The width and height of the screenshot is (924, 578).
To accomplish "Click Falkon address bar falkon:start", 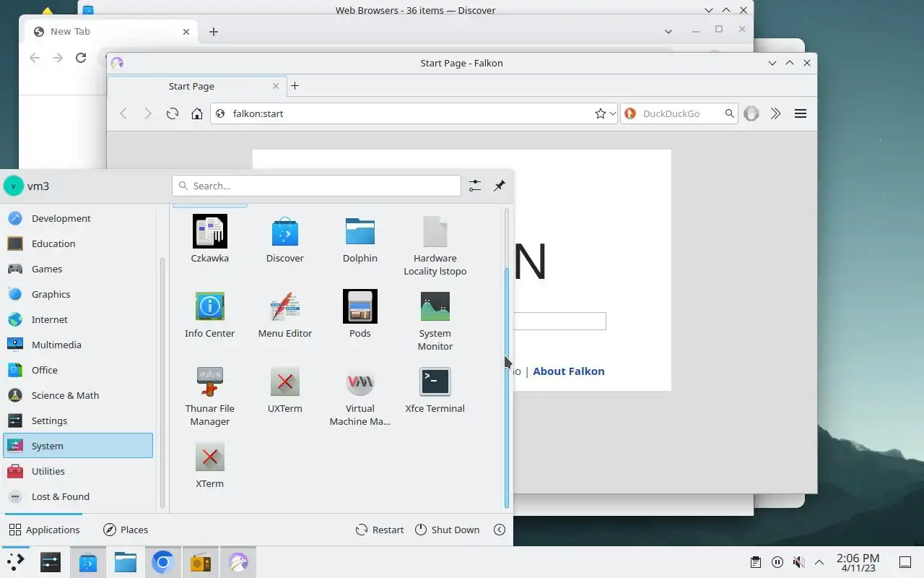I will tap(414, 113).
